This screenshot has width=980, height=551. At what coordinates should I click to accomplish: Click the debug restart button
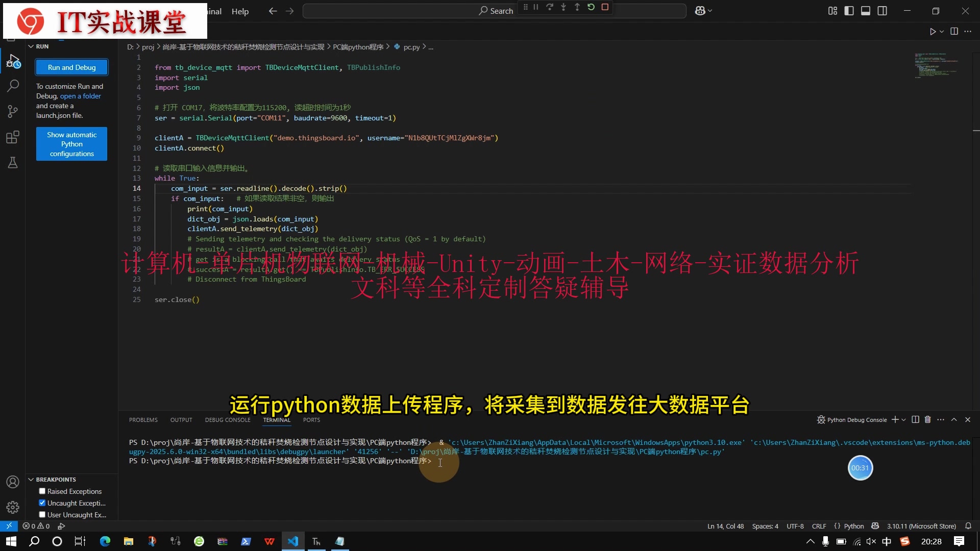pyautogui.click(x=591, y=7)
